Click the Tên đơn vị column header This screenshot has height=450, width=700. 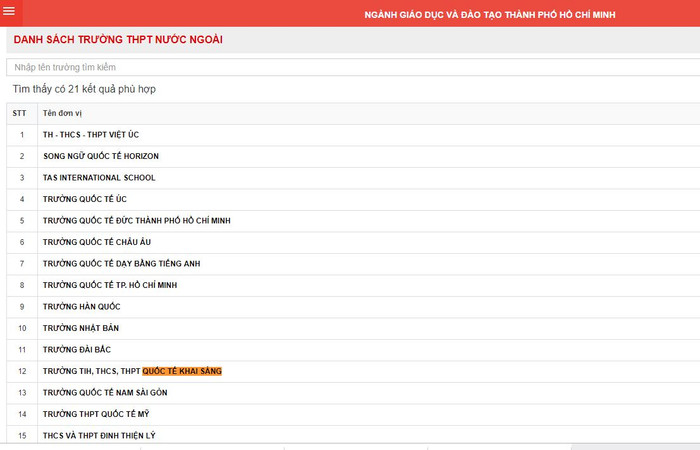(62, 114)
